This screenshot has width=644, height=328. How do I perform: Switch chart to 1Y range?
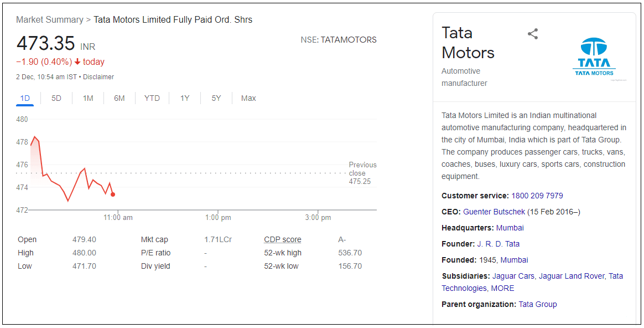pos(185,98)
